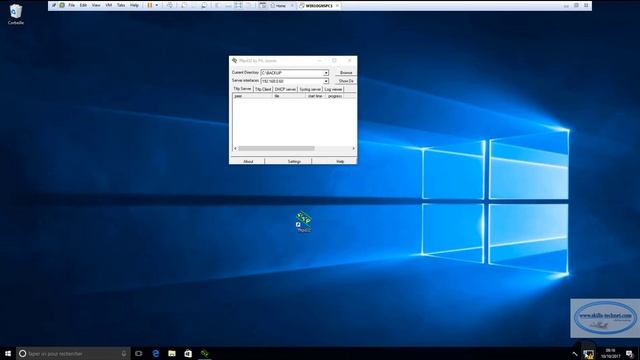Screen dimensions: 640x360
Task: Open the VMware File menu
Action: click(71, 5)
